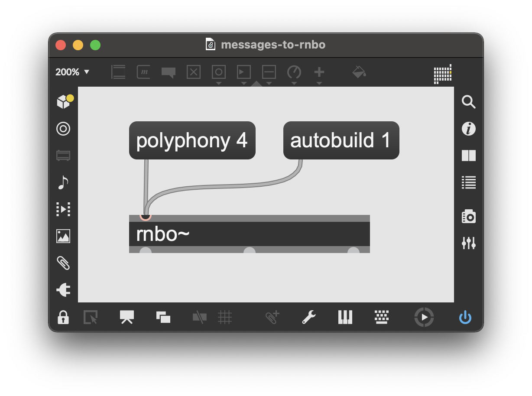Open the plug-ins browser plug icon
Viewport: 532px width, 396px height.
pos(63,290)
